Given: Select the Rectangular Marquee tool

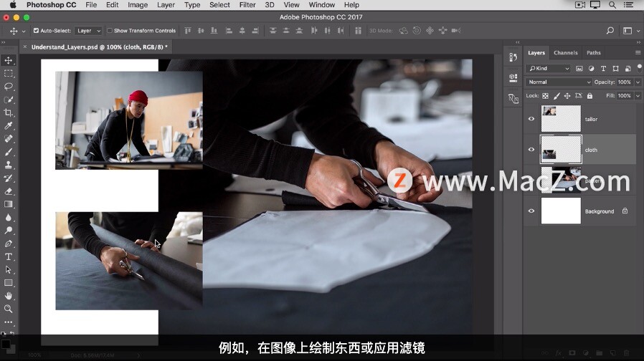Looking at the screenshot, I should pyautogui.click(x=8, y=74).
